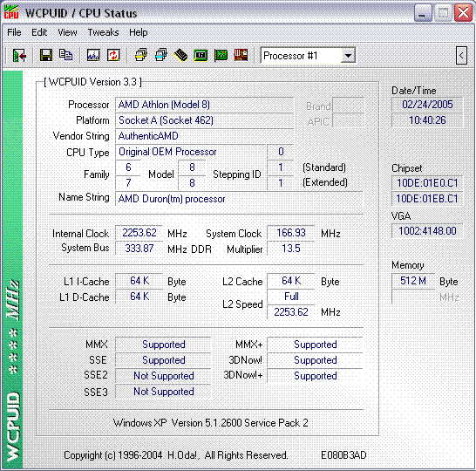This screenshot has width=476, height=471.
Task: Click the Multiplier value 13.5
Action: pos(291,249)
